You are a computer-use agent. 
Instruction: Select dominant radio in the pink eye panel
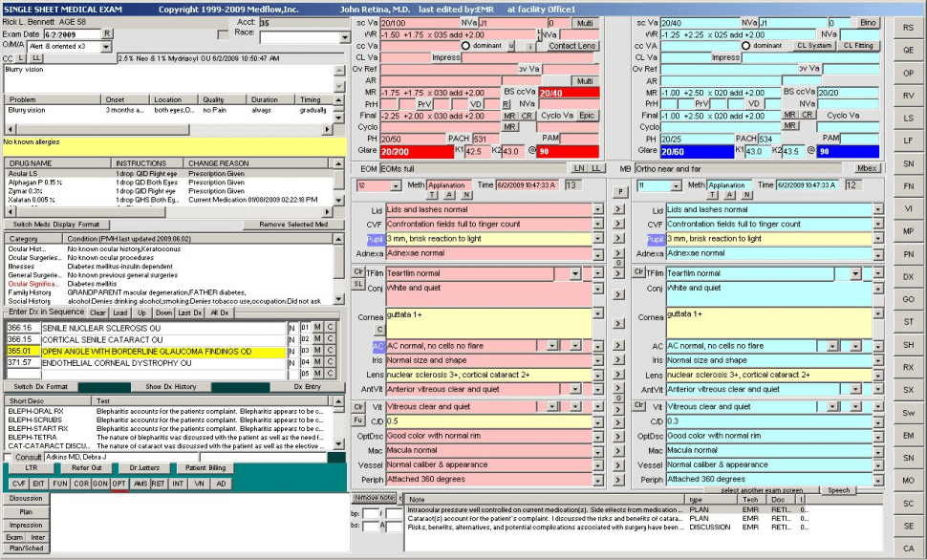tap(465, 46)
